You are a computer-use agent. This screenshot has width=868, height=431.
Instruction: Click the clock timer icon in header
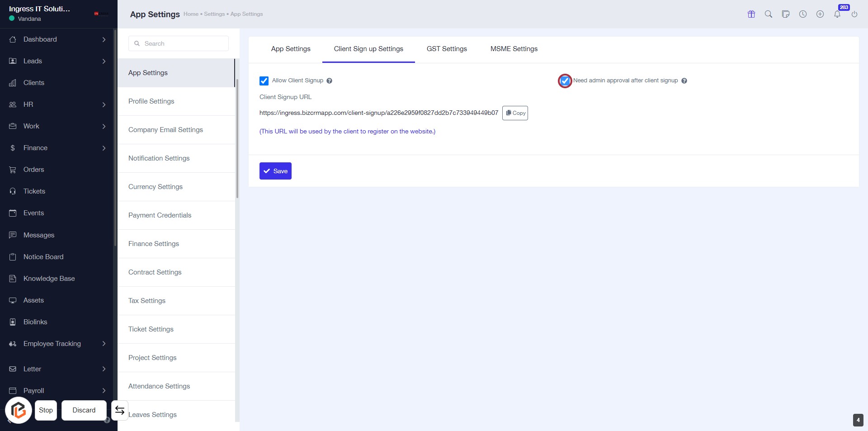[803, 14]
